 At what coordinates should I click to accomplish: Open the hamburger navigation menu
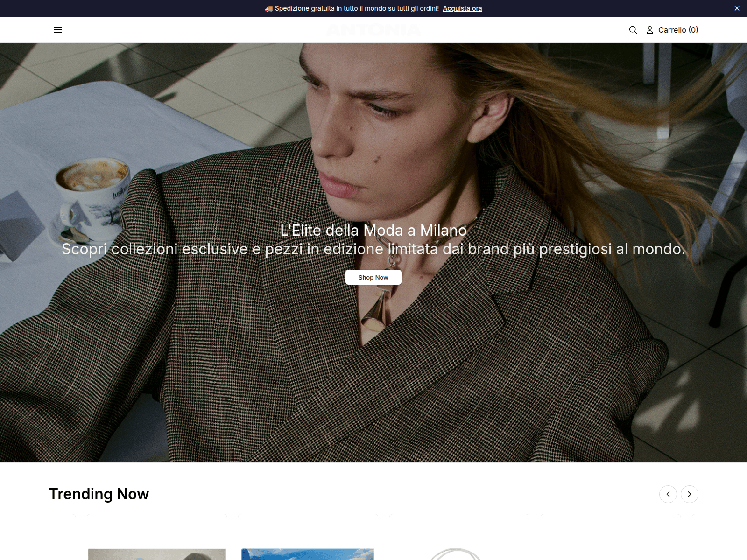coord(58,30)
